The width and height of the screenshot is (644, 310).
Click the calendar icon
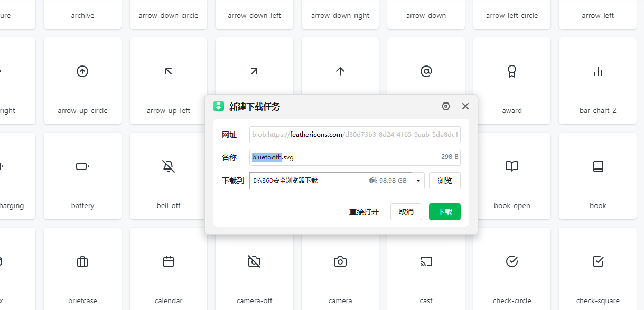click(x=168, y=261)
